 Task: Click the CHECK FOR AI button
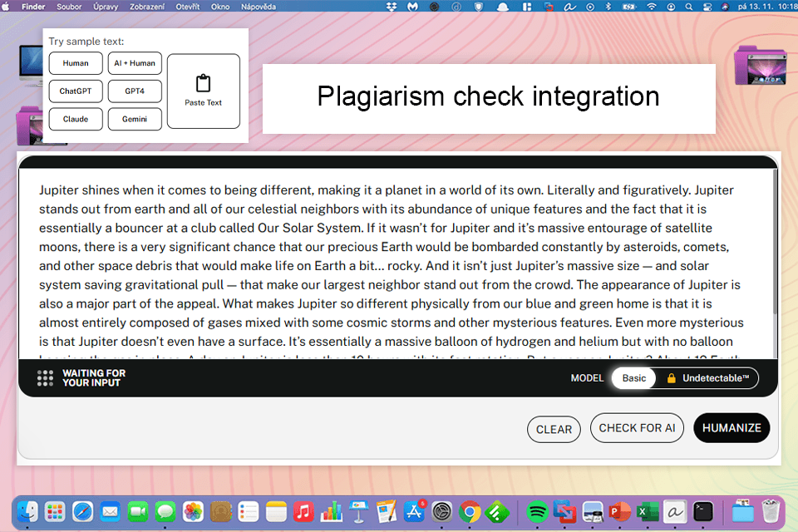pos(637,428)
